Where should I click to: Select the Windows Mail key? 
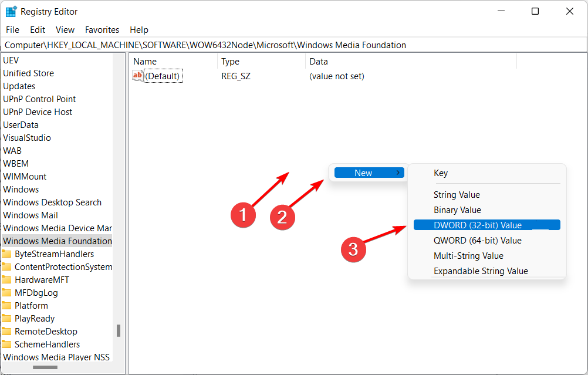31,215
